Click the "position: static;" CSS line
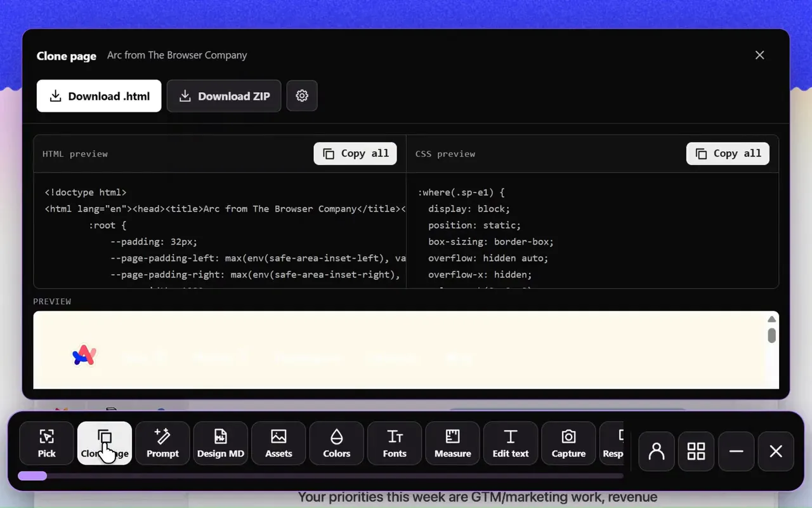 (475, 225)
